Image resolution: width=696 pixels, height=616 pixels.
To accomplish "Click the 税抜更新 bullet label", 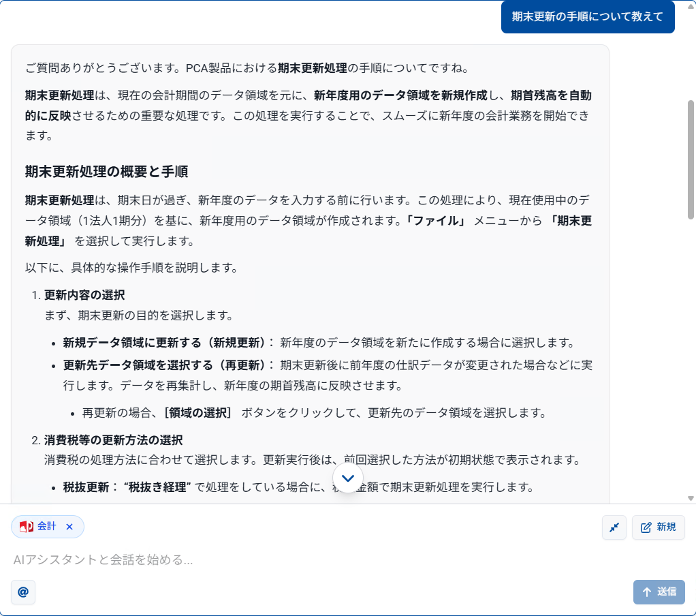I will click(x=87, y=487).
